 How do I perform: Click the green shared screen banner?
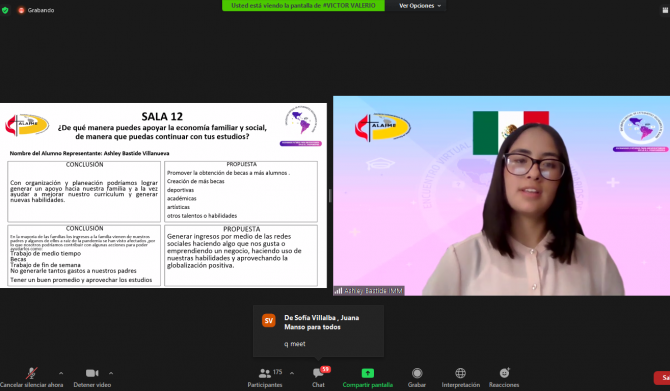pyautogui.click(x=303, y=6)
